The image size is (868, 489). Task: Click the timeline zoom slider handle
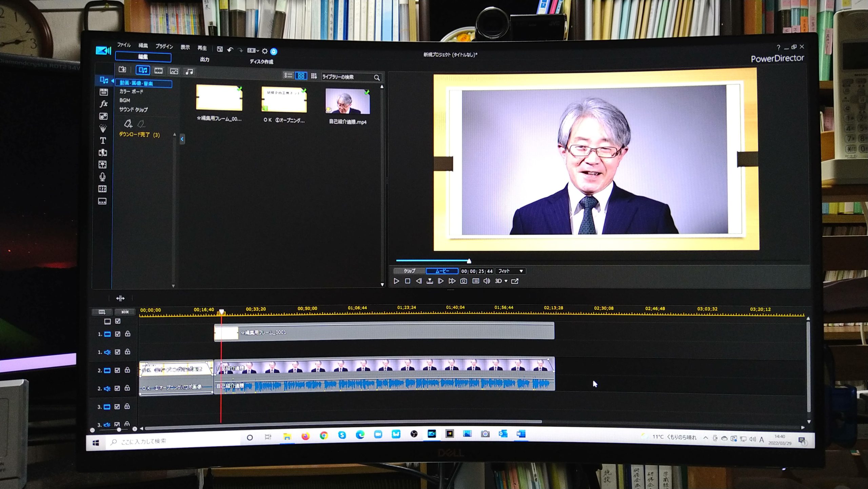119,429
